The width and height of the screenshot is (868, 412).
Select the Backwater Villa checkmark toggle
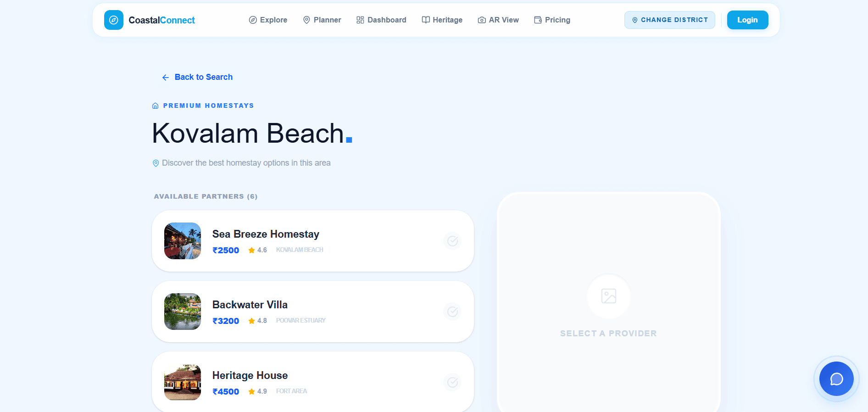coord(452,312)
